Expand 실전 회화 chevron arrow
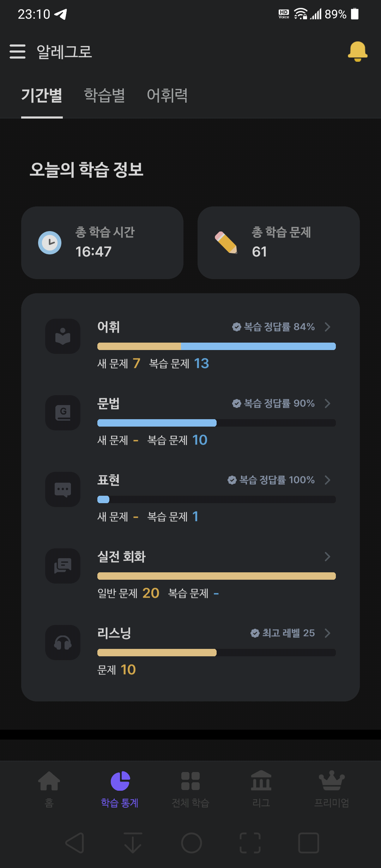 click(x=327, y=556)
